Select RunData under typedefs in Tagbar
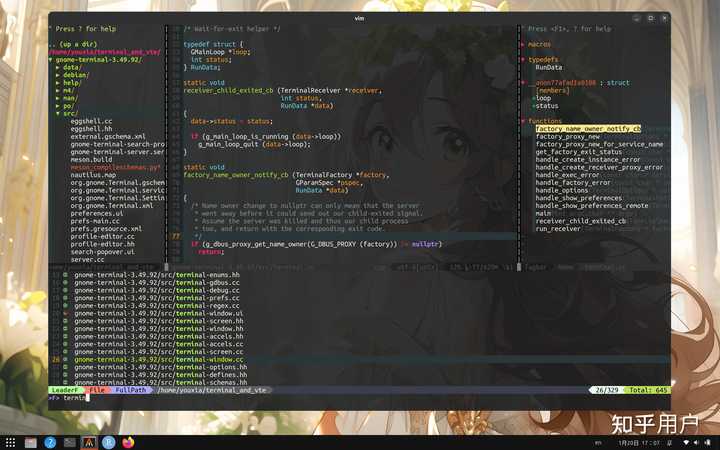Screen dimensions: 720x450 pyautogui.click(x=549, y=68)
